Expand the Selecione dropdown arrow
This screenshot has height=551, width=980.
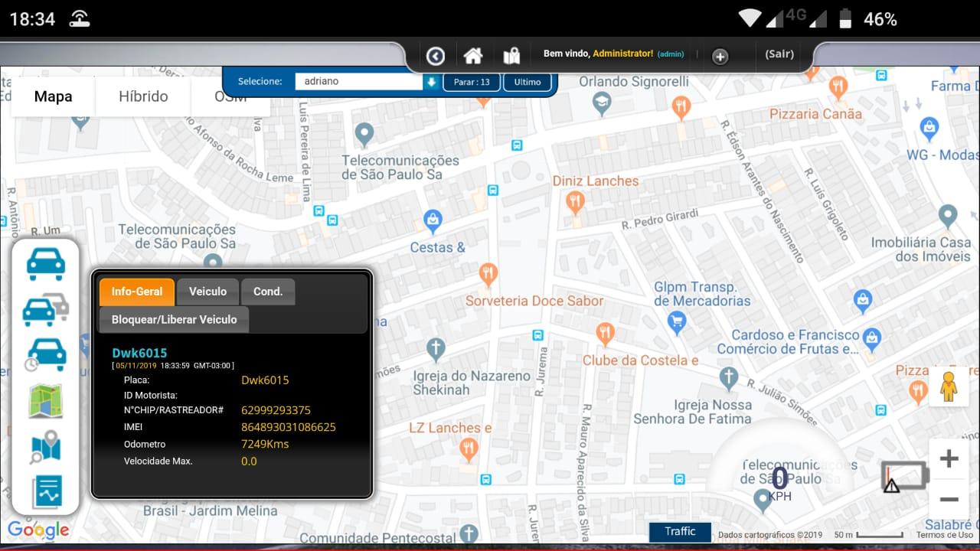coord(432,82)
